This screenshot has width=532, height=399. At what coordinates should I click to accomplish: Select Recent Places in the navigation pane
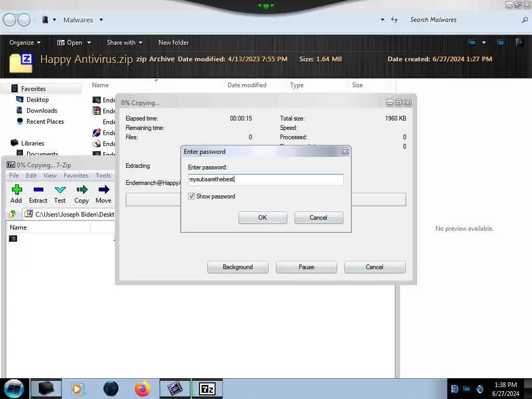click(x=45, y=122)
